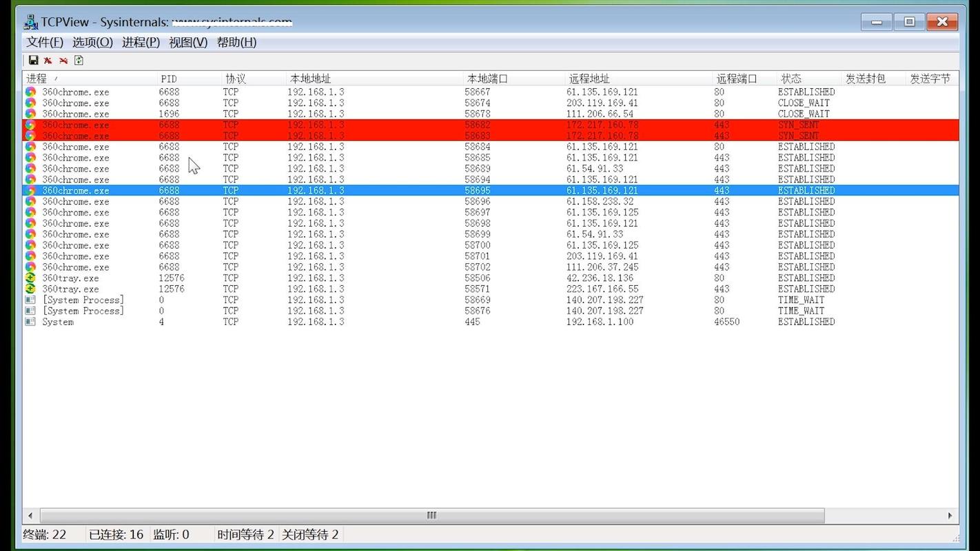
Task: Click the Save floppy disk toolbar icon
Action: pos(33,61)
